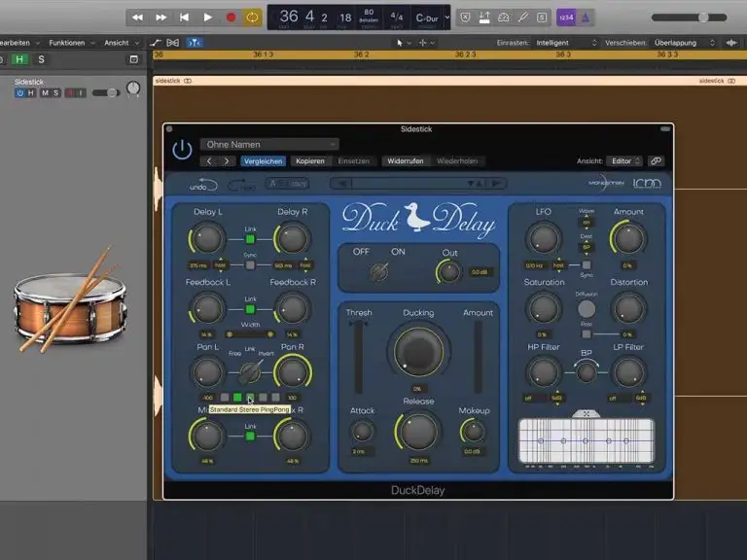
Task: Click the blue catch playhead icon
Action: pos(195,43)
